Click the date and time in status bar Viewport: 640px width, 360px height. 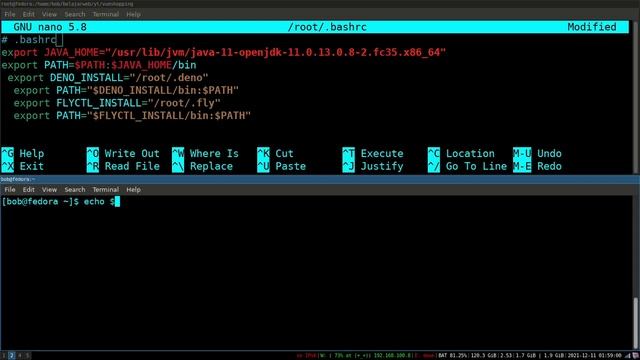tap(594, 356)
